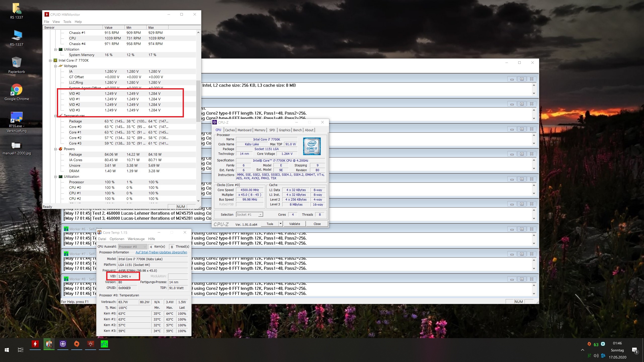The width and height of the screenshot is (644, 362).
Task: Open CPU-Z Tools dropdown arrow
Action: point(280,224)
